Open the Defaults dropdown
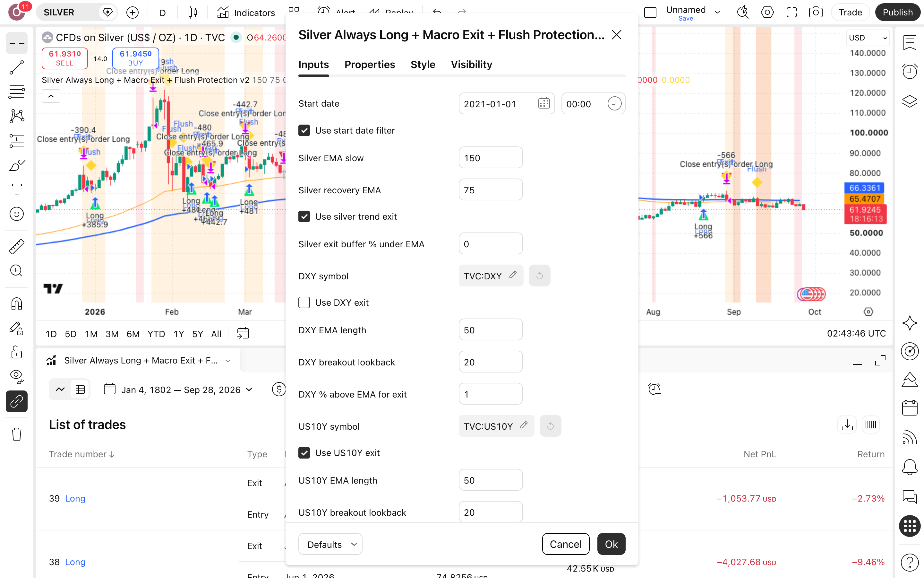Image resolution: width=924 pixels, height=578 pixels. pos(330,544)
